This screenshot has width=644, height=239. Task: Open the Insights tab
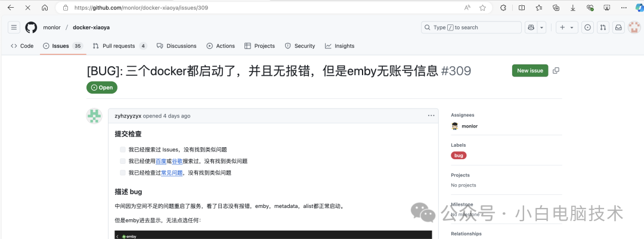[x=340, y=46]
